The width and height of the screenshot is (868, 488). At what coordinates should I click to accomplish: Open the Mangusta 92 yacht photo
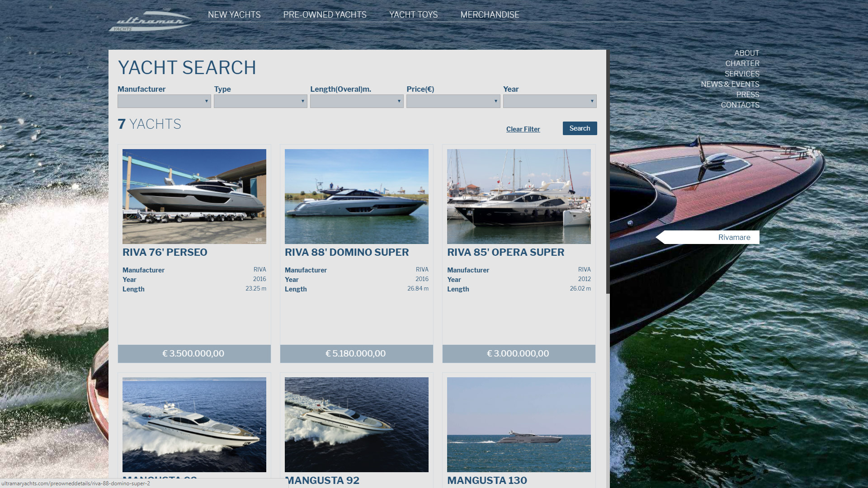click(357, 425)
